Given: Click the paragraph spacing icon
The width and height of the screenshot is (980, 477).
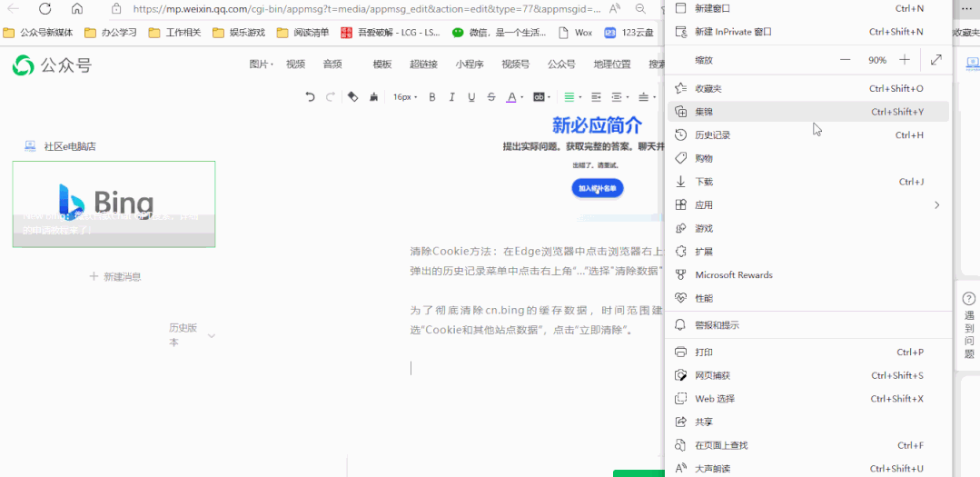Looking at the screenshot, I should 617,97.
